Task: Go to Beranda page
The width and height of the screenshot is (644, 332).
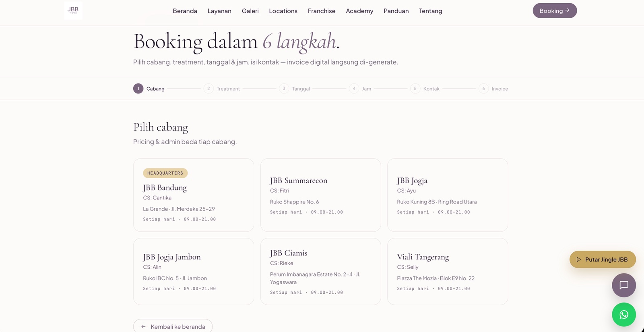Action: (x=185, y=11)
